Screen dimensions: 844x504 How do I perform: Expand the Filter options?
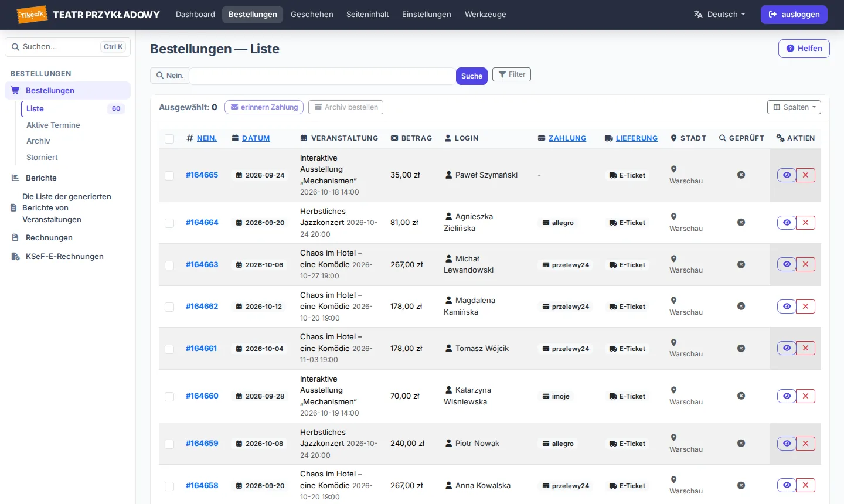click(x=512, y=74)
